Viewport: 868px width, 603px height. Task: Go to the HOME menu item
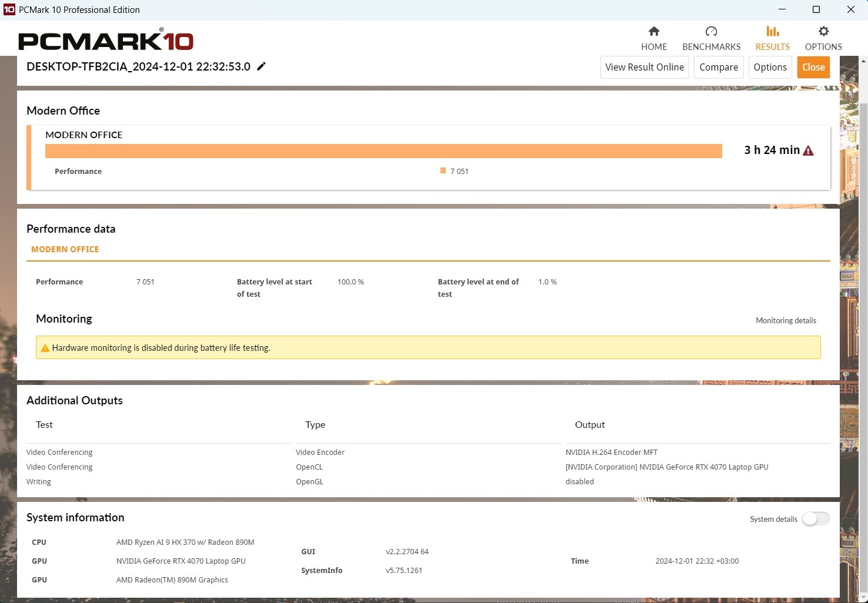click(x=654, y=47)
